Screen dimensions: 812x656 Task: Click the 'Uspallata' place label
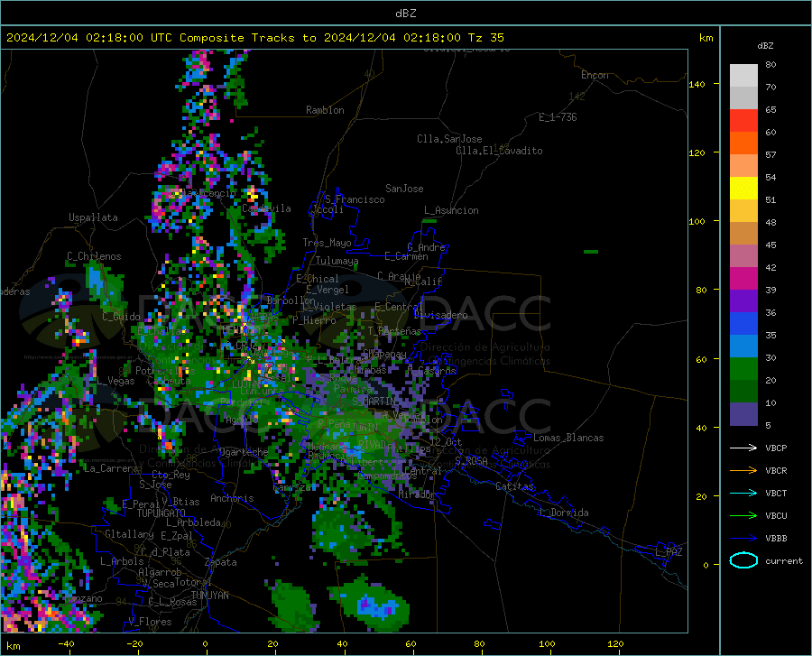click(x=93, y=218)
